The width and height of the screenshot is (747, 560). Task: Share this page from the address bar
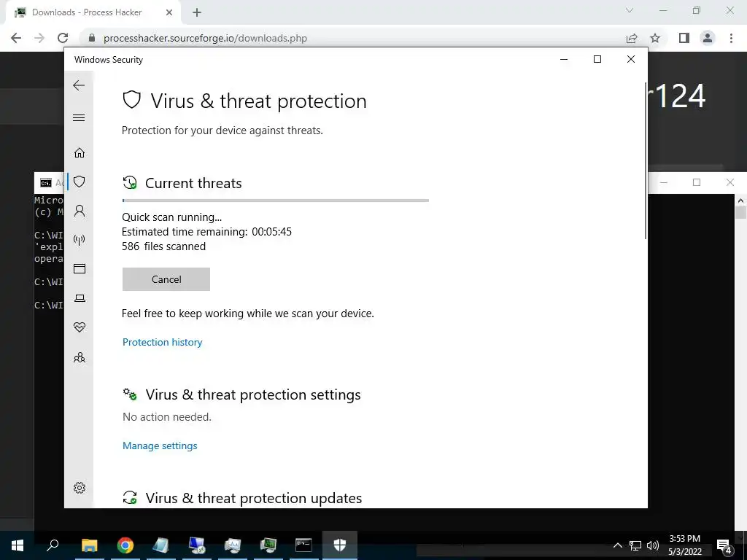pyautogui.click(x=632, y=38)
